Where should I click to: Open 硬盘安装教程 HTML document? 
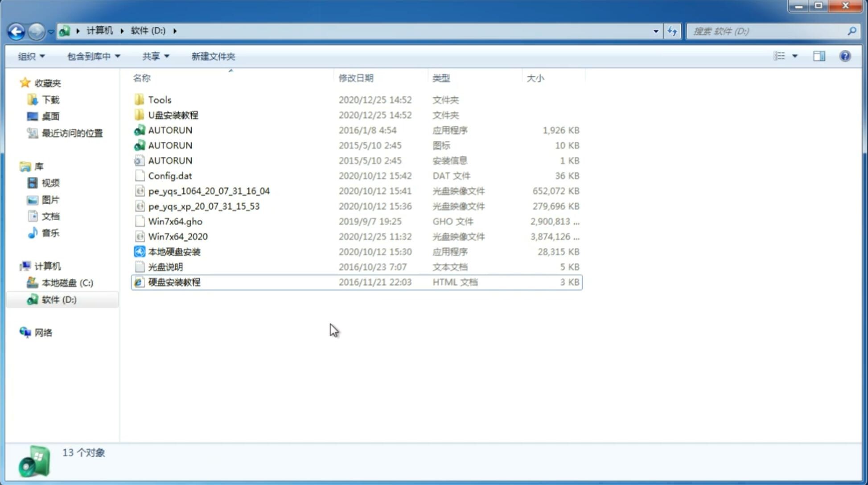[x=174, y=282]
